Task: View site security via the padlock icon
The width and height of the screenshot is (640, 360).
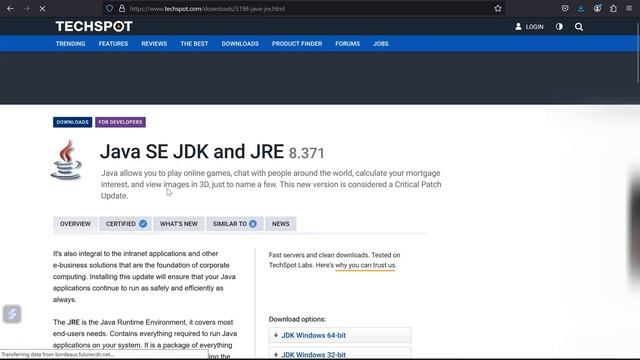Action: (122, 9)
